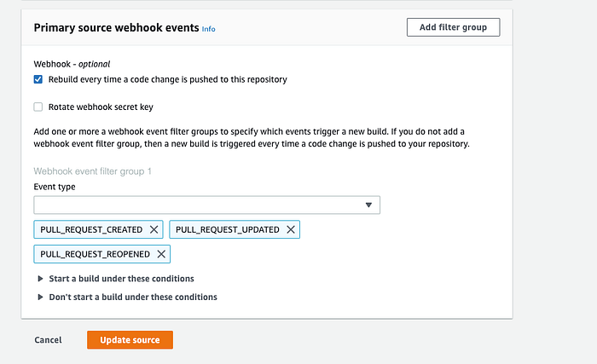The height and width of the screenshot is (364, 597).
Task: Remove the PULL_REQUEST_REOPENED tag
Action: pyautogui.click(x=161, y=254)
